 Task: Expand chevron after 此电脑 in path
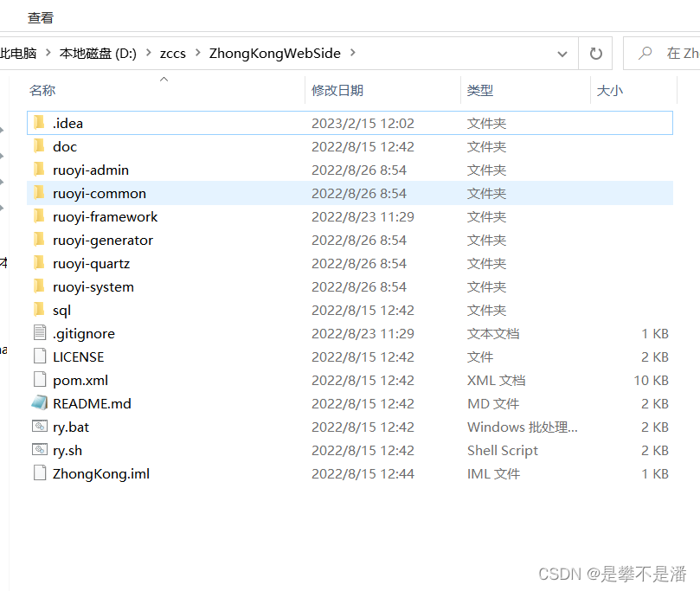point(48,53)
